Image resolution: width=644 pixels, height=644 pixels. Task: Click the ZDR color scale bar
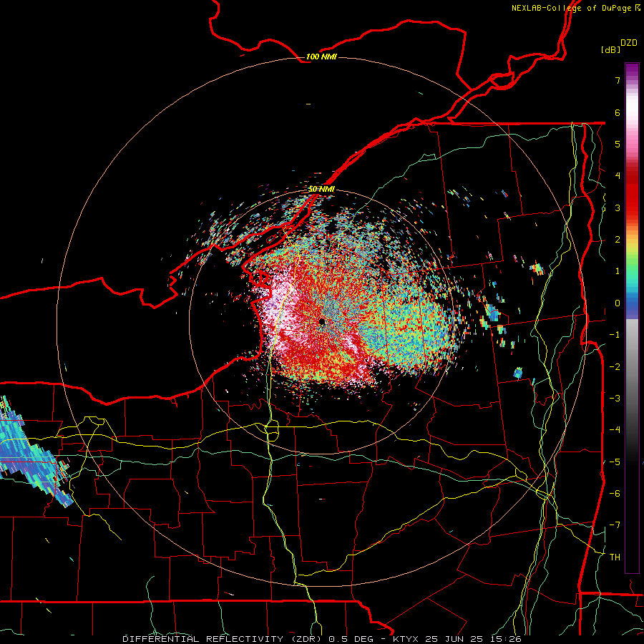tap(632, 318)
